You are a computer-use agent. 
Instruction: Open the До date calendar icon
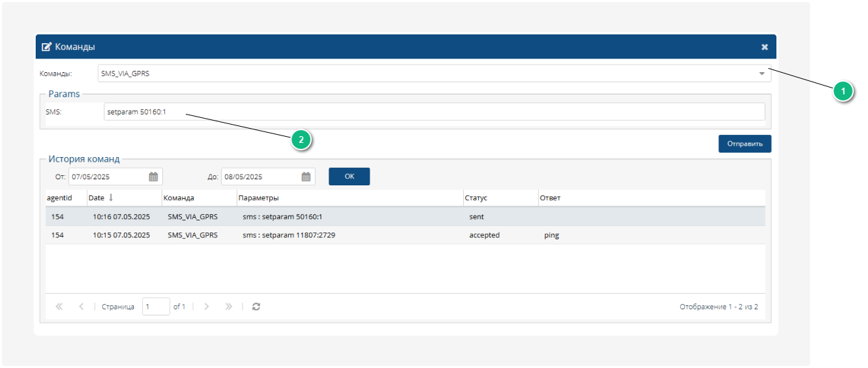click(306, 177)
